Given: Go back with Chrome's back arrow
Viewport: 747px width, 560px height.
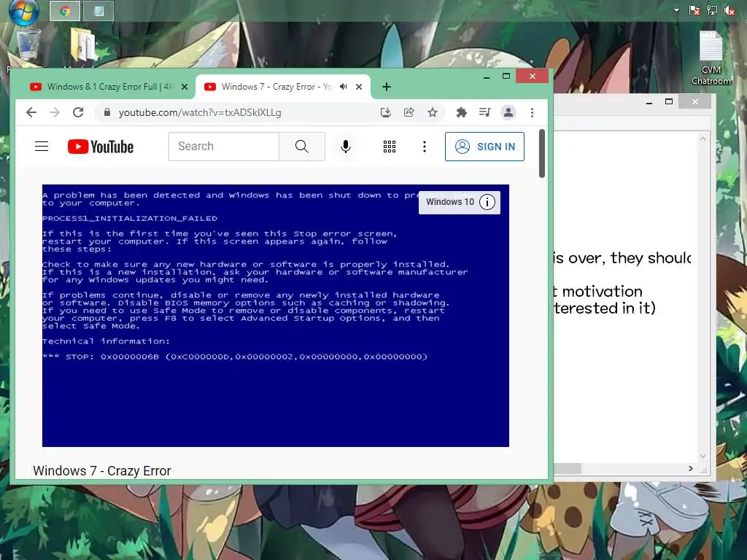Looking at the screenshot, I should pos(31,112).
